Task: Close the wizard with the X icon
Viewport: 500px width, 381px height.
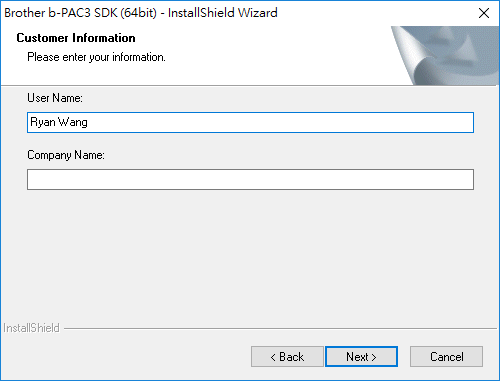Action: (x=484, y=13)
